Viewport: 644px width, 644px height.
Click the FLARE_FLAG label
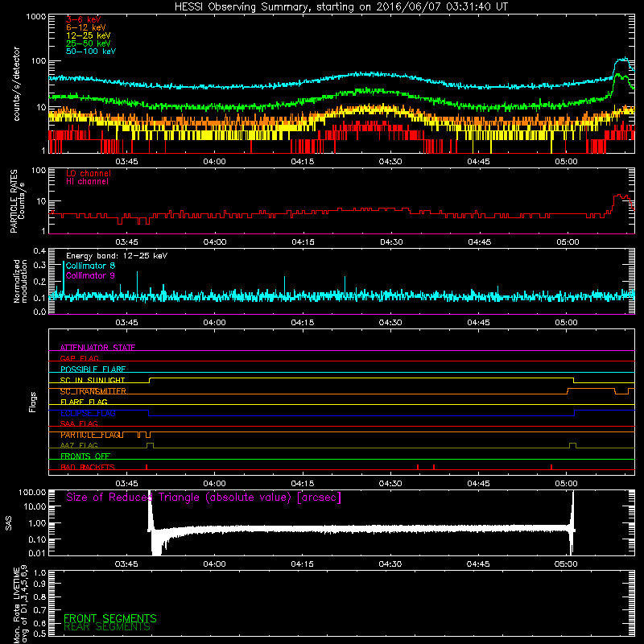(x=84, y=402)
